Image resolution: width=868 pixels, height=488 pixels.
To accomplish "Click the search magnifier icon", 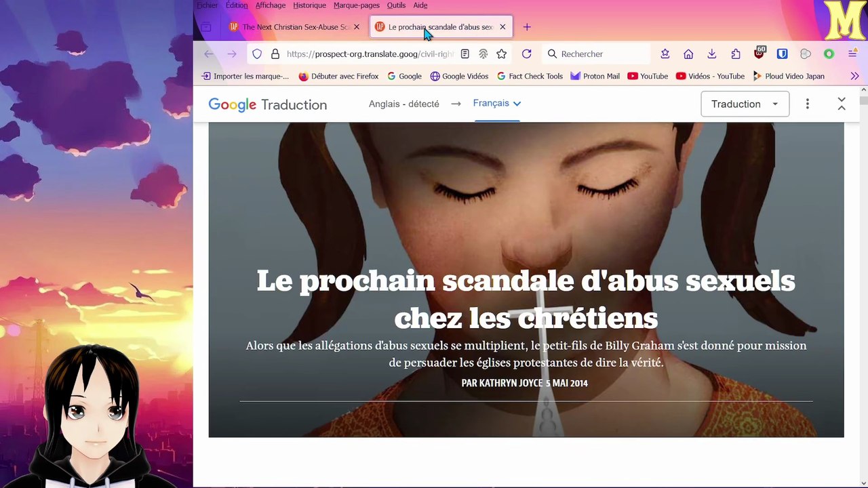I will tap(552, 54).
